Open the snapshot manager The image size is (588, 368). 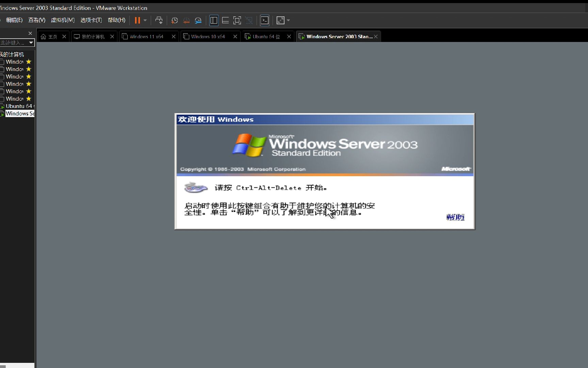pos(198,20)
